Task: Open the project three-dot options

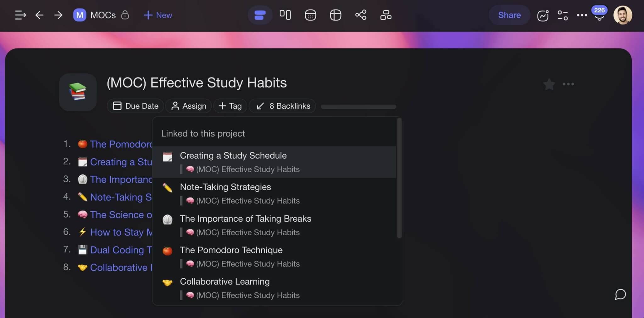Action: pyautogui.click(x=568, y=84)
